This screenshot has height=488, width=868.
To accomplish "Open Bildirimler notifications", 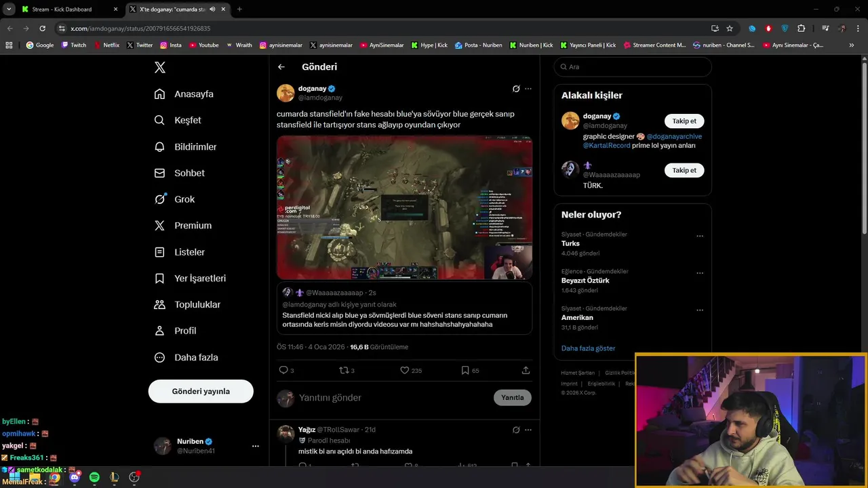I will pyautogui.click(x=185, y=146).
